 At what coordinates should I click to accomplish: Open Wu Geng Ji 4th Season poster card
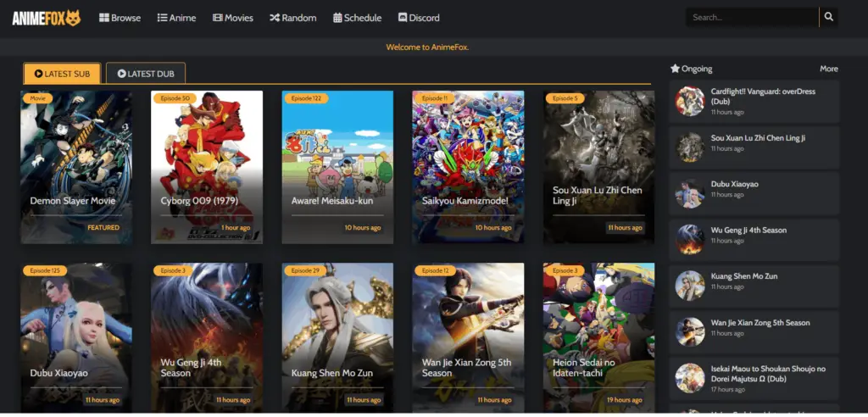(207, 338)
